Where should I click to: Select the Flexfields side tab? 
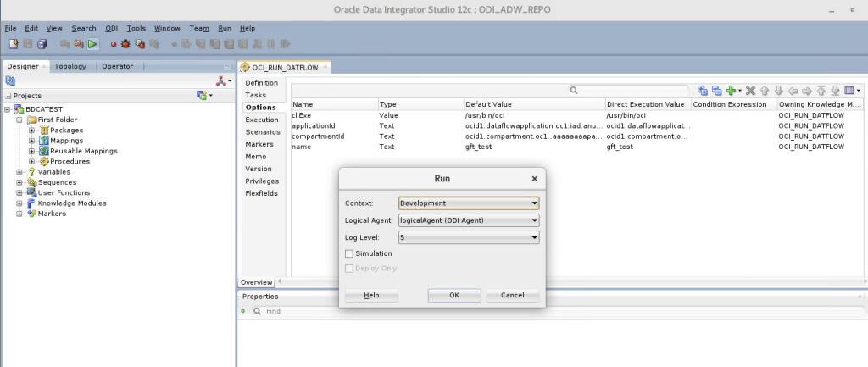click(262, 193)
